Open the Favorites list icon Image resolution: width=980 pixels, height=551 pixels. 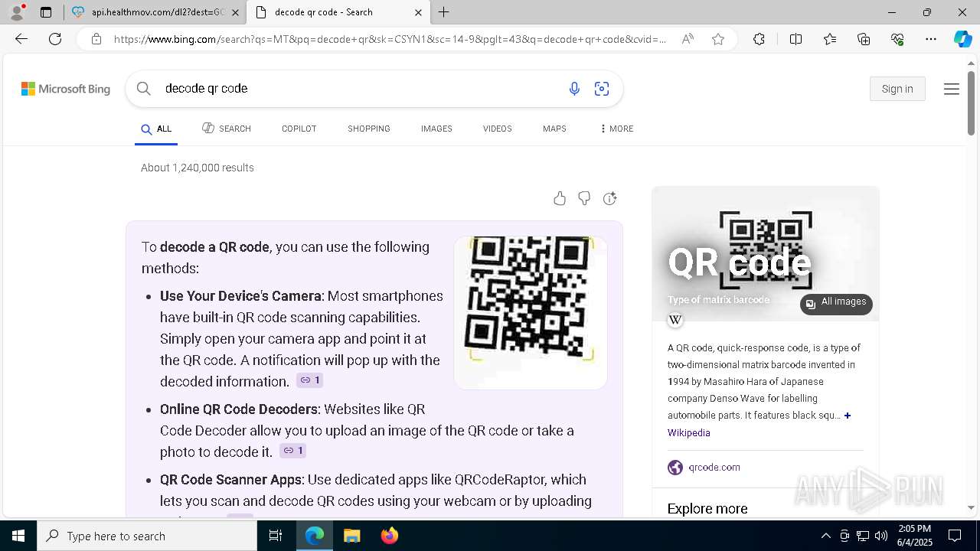pos(830,39)
